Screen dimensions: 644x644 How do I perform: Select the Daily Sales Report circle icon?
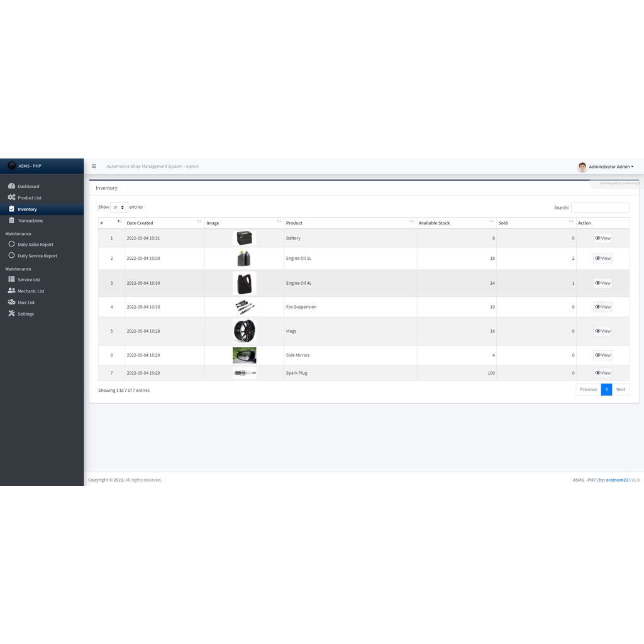tap(11, 244)
